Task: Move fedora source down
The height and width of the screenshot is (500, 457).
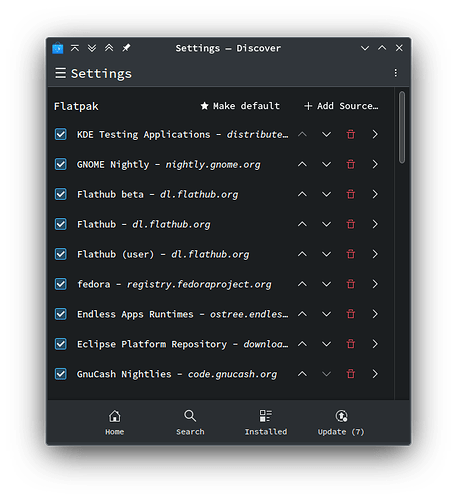Action: coord(327,284)
